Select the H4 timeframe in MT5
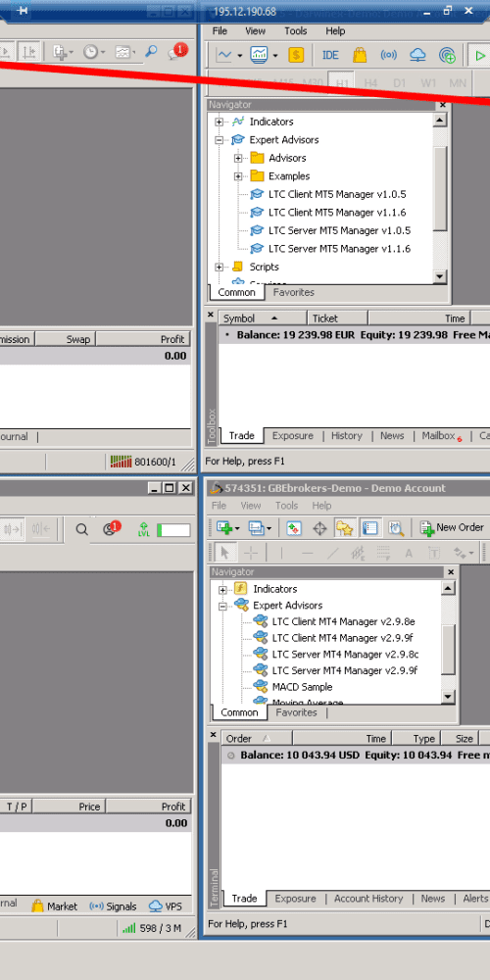This screenshot has height=980, width=490. click(370, 82)
